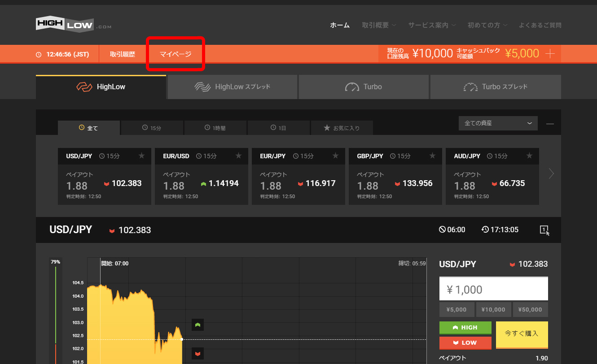Switch to Turbo スプレッド tab
The image size is (597, 364).
coord(496,87)
